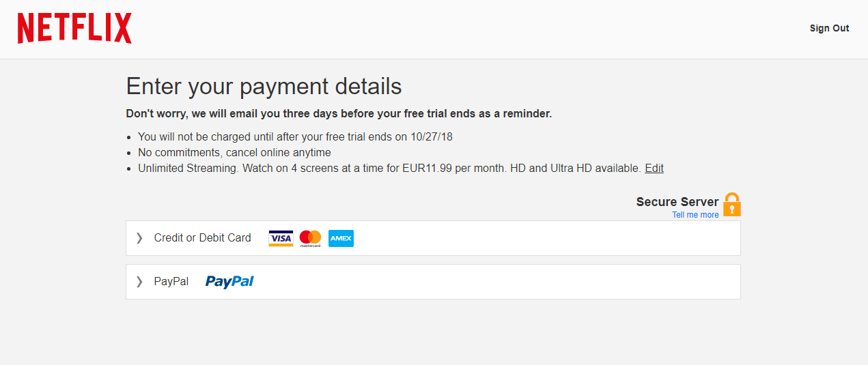This screenshot has height=365, width=868.
Task: Choose the PayPal text label
Action: click(x=171, y=281)
